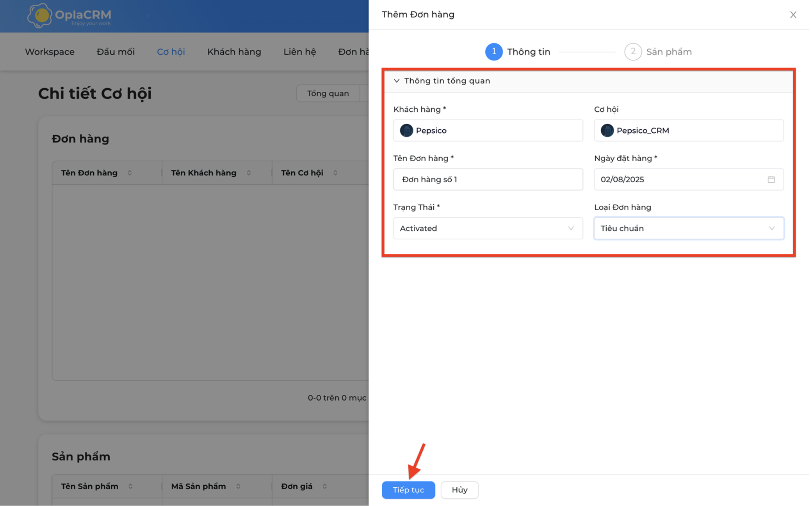Image resolution: width=812 pixels, height=506 pixels.
Task: Click the Chi tiết Cơ hội heading
Action: click(95, 94)
